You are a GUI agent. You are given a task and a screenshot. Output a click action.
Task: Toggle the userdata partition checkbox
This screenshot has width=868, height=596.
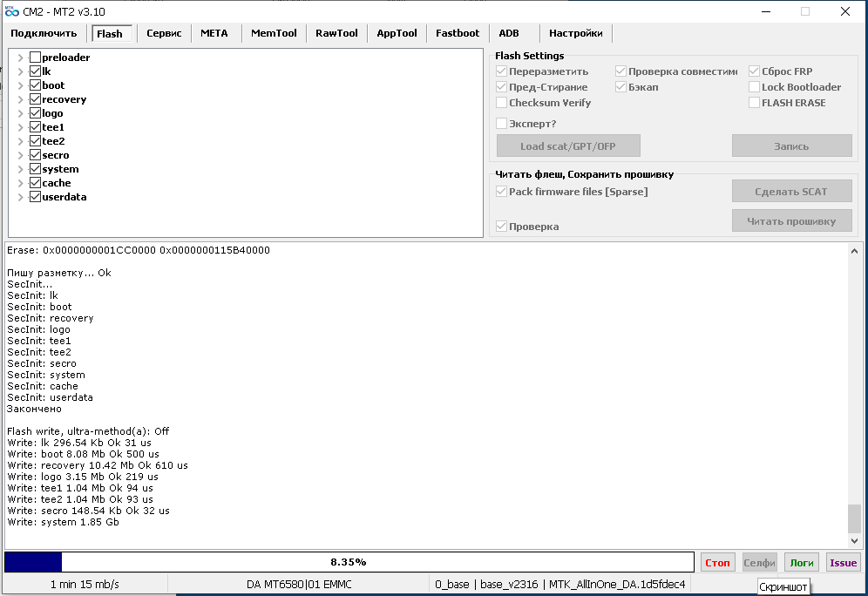click(x=35, y=197)
